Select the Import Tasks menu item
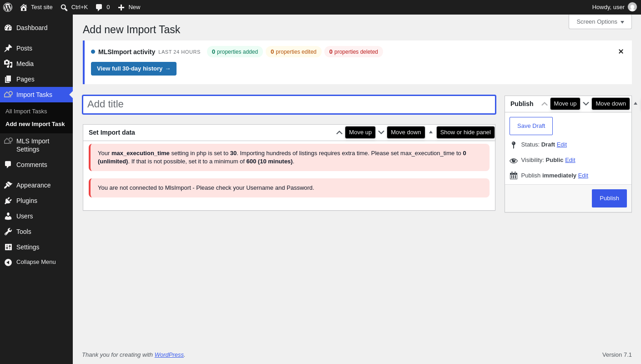 (36, 95)
